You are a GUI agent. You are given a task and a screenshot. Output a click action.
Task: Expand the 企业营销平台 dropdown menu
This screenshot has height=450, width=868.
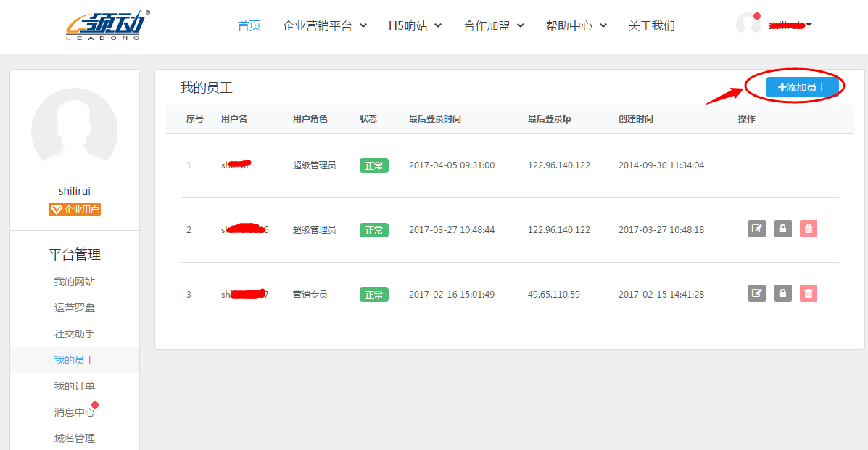pyautogui.click(x=324, y=26)
